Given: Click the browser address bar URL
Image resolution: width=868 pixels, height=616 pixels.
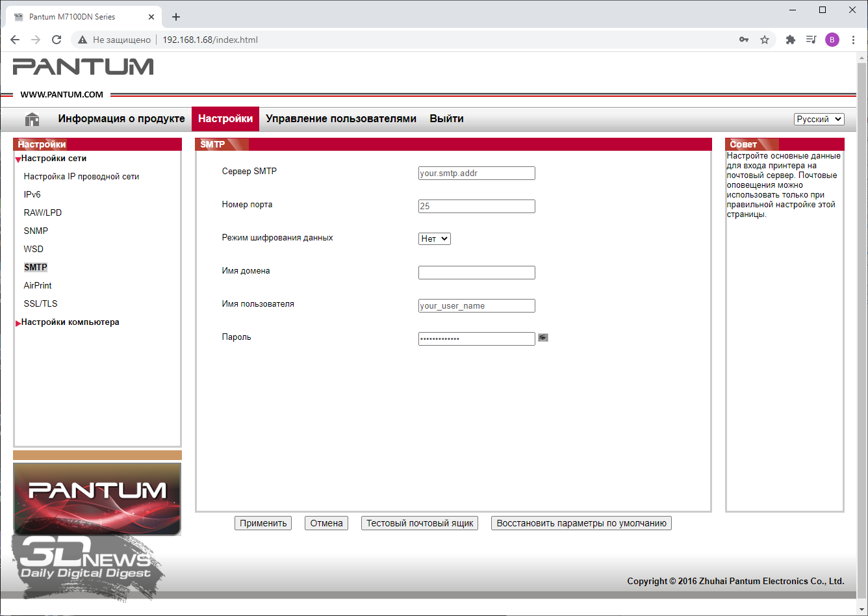Looking at the screenshot, I should click(x=210, y=40).
